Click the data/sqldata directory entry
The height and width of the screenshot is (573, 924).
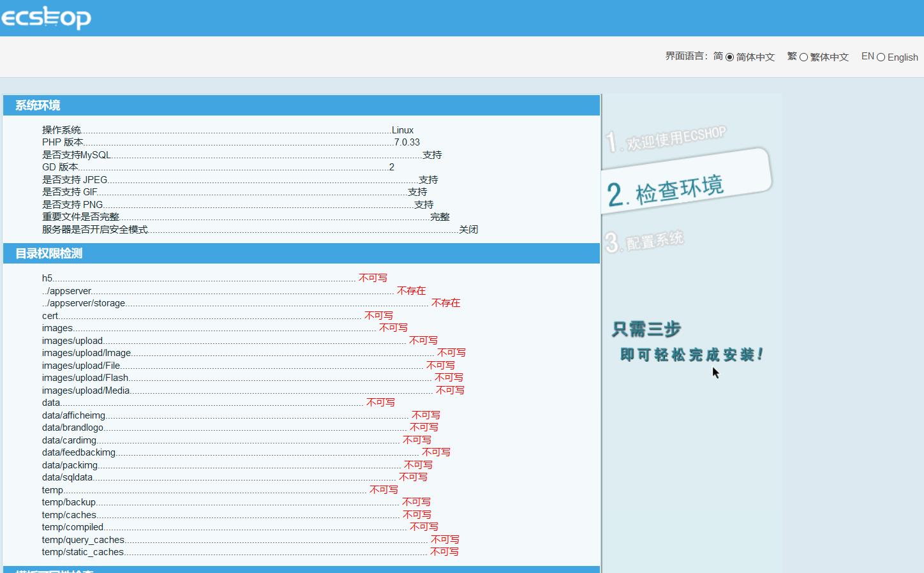(68, 477)
